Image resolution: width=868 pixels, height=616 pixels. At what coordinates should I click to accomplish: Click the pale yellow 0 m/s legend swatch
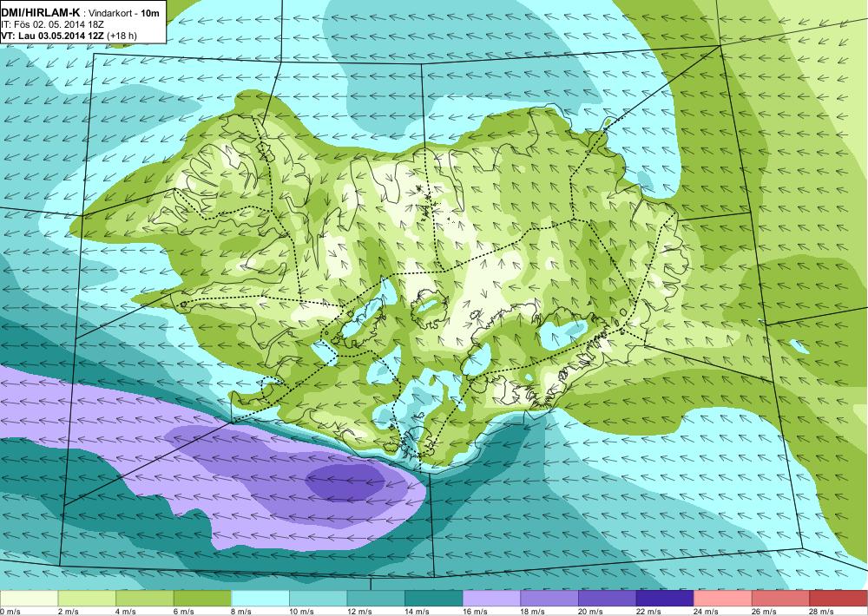29,599
